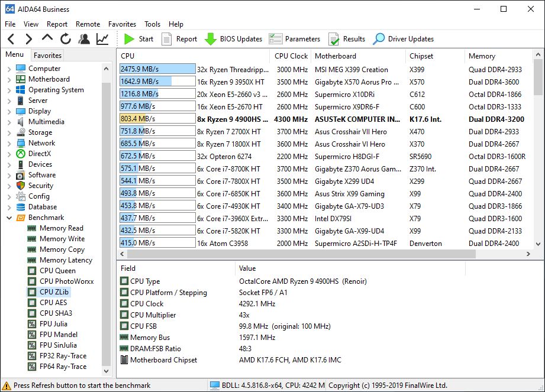Open BIOS Updates from toolbar
Screen dimensions: 545x392
point(233,39)
